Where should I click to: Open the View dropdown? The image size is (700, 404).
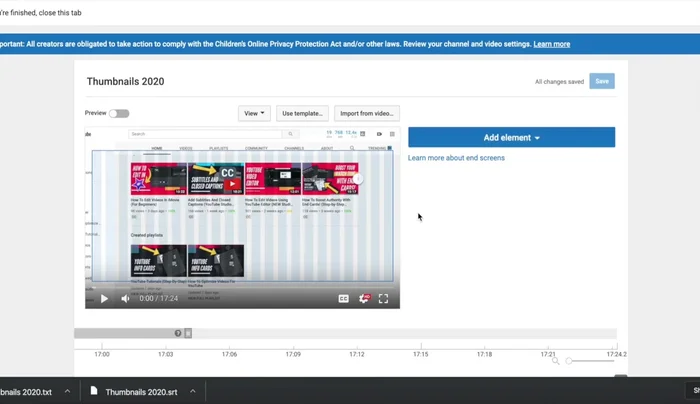coord(255,113)
